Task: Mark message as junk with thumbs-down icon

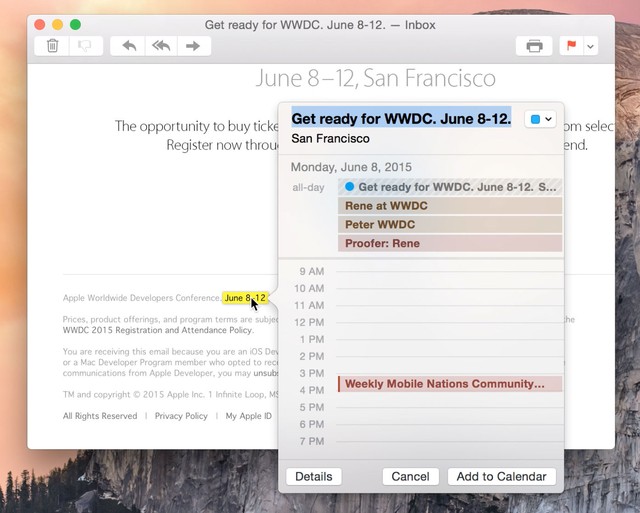Action: (86, 46)
